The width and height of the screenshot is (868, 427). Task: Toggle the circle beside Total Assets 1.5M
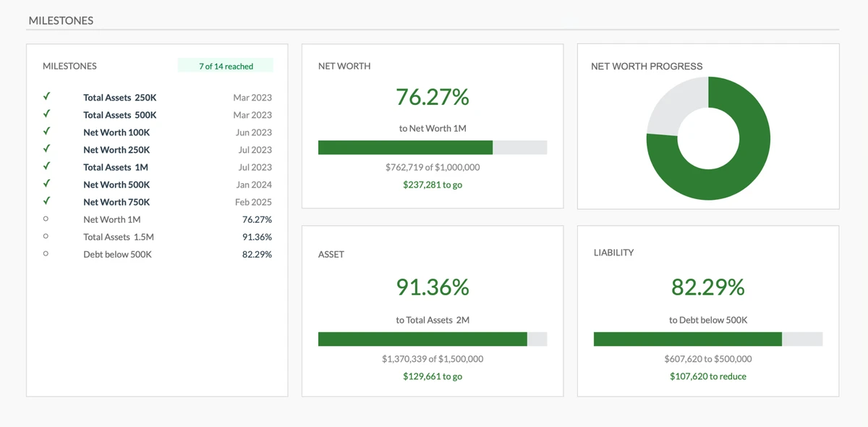[47, 236]
